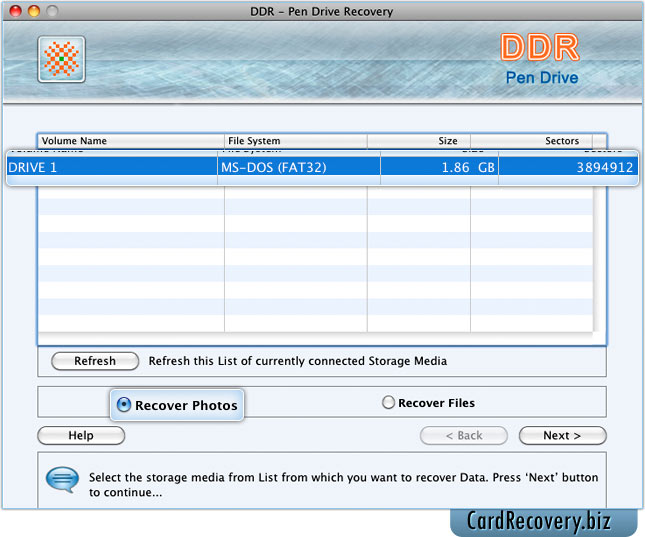Minimize window with yellow button

pyautogui.click(x=34, y=11)
